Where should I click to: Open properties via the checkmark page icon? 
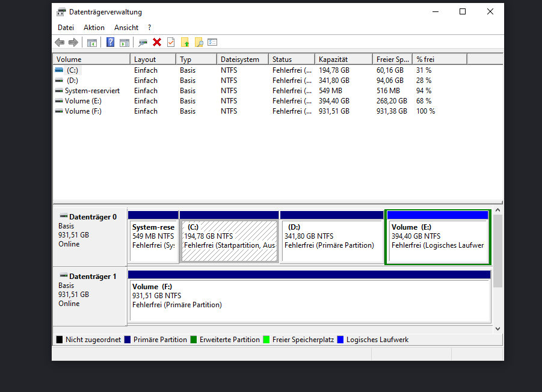pyautogui.click(x=171, y=42)
